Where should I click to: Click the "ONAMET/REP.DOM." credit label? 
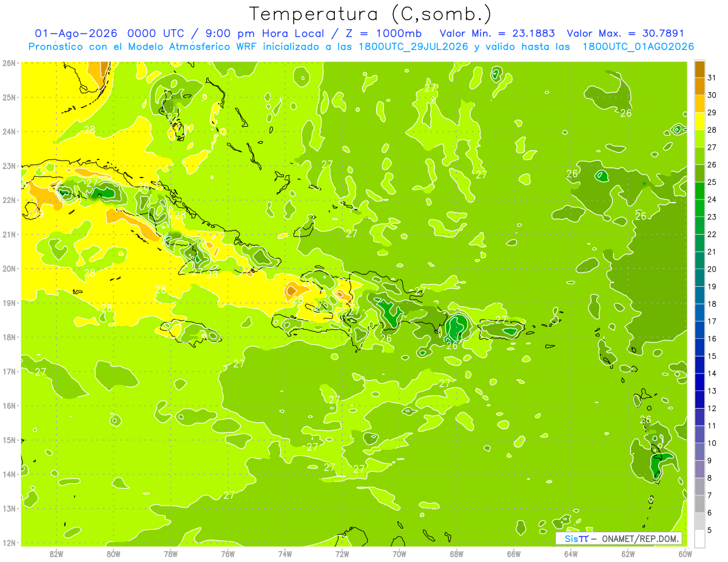pyautogui.click(x=641, y=538)
